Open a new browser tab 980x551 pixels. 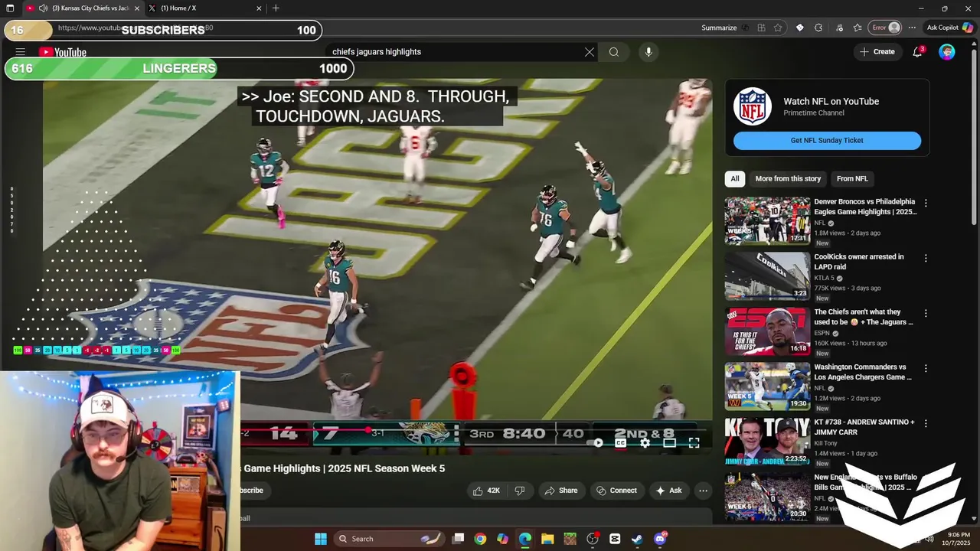(x=276, y=8)
